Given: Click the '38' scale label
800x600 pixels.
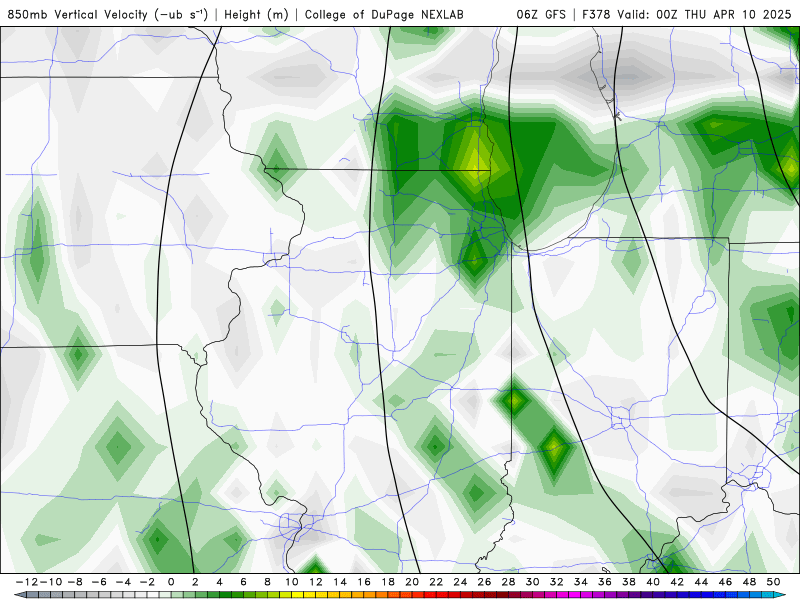Looking at the screenshot, I should [x=629, y=582].
